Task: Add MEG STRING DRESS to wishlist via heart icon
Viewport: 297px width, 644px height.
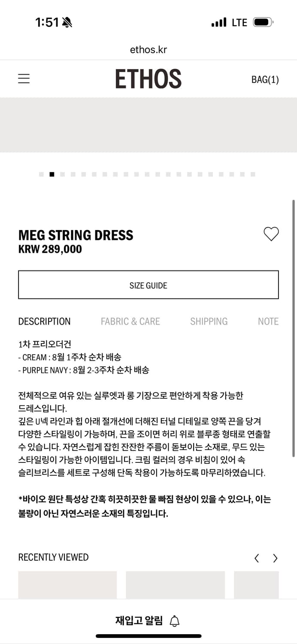Action: [271, 234]
